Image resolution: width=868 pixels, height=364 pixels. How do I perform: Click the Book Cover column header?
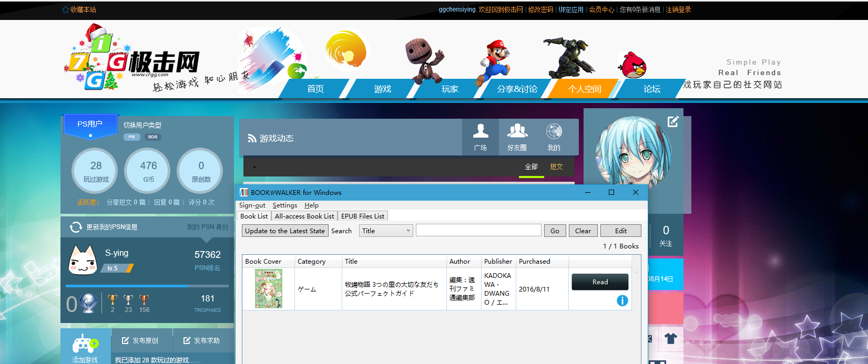(268, 261)
